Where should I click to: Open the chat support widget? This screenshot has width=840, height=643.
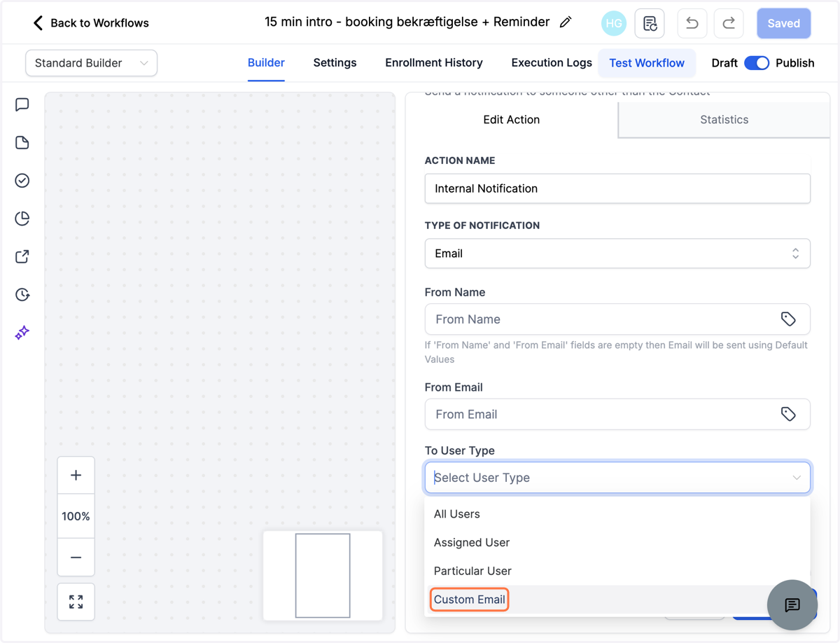point(792,605)
